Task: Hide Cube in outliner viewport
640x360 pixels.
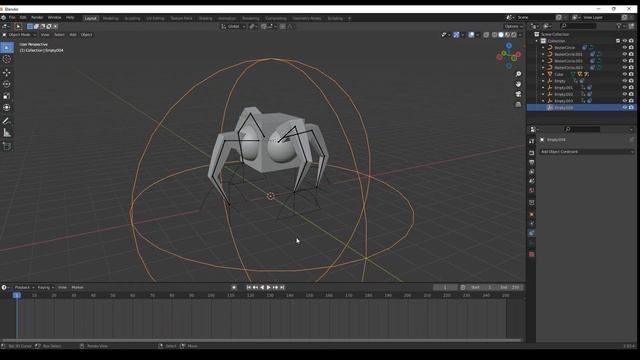Action: click(624, 74)
